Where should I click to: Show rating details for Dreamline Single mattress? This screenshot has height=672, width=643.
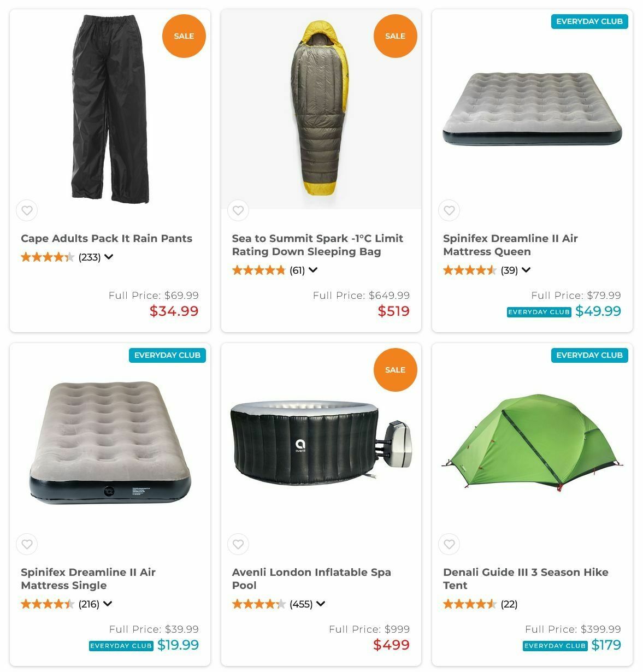[108, 604]
